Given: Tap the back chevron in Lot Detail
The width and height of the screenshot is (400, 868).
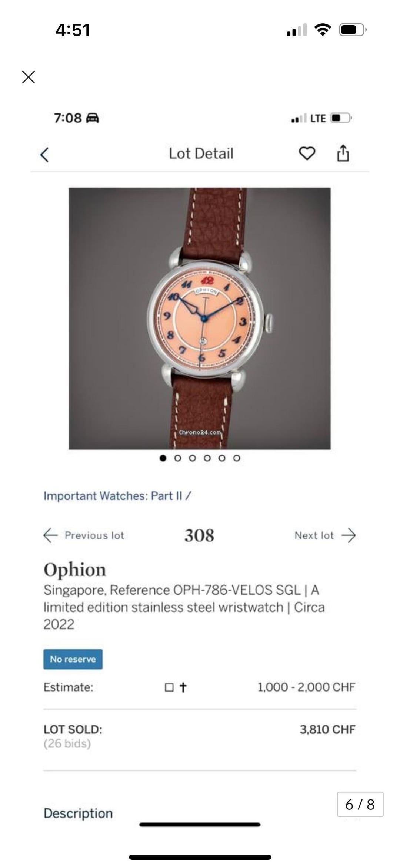Looking at the screenshot, I should click(x=44, y=155).
